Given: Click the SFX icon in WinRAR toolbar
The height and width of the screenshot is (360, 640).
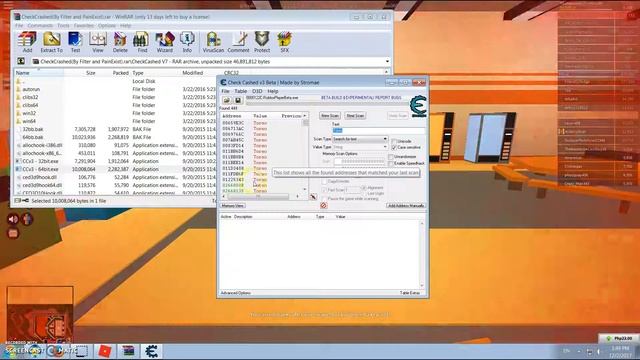Looking at the screenshot, I should coord(284,42).
